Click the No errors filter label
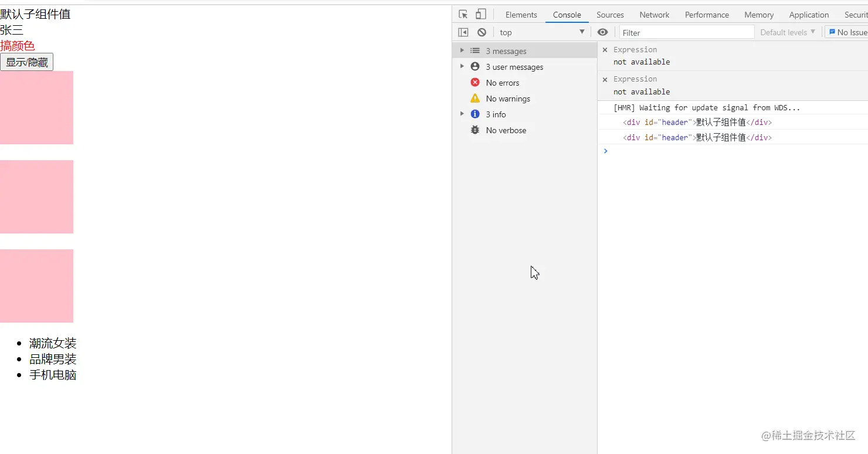 [x=503, y=83]
